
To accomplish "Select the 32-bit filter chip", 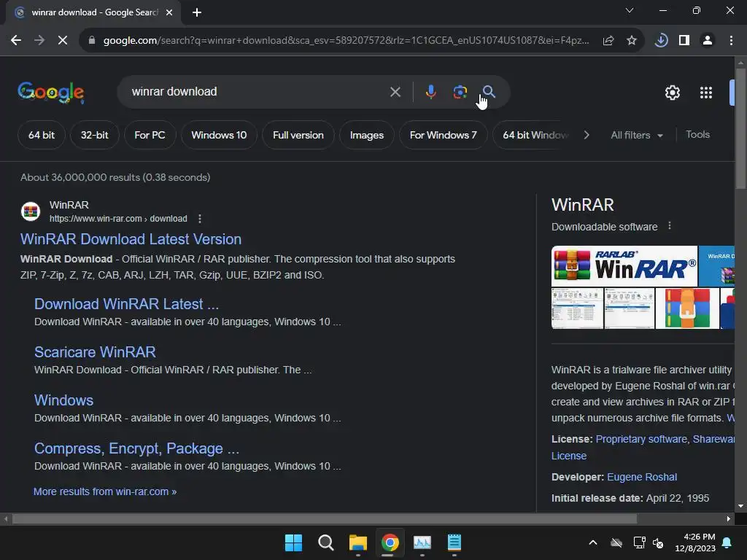I will pyautogui.click(x=94, y=135).
